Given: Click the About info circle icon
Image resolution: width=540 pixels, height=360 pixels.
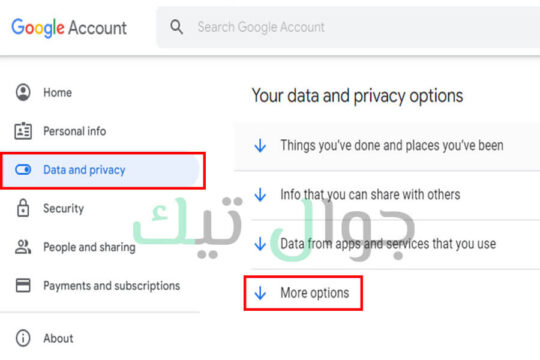Looking at the screenshot, I should coord(23,338).
